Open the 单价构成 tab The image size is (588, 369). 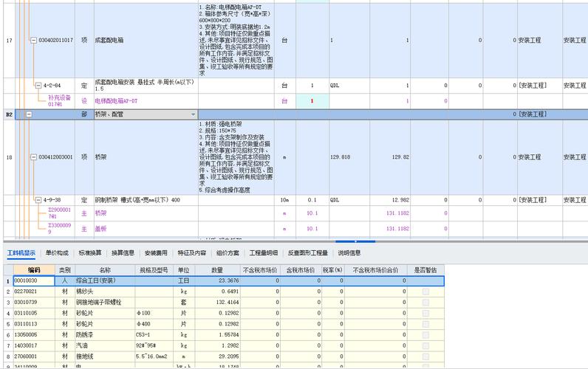(57, 253)
